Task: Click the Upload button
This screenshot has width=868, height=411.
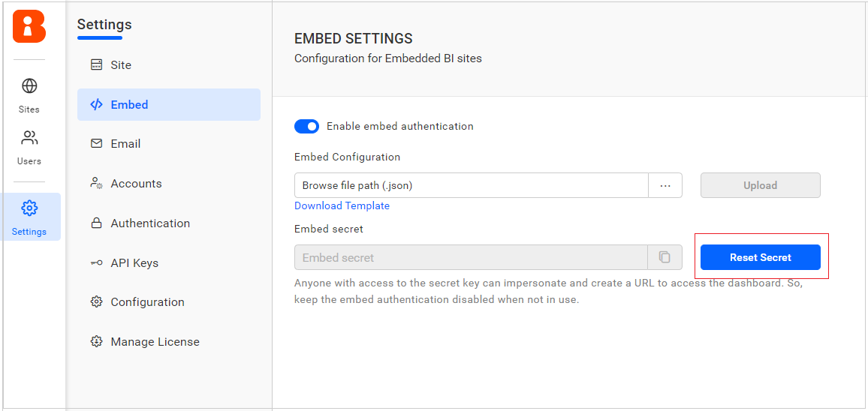Action: [x=760, y=186]
